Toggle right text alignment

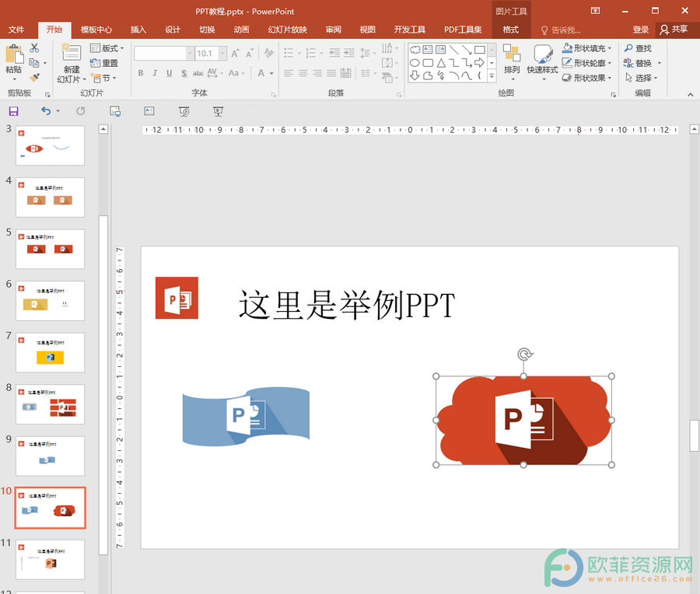point(317,73)
